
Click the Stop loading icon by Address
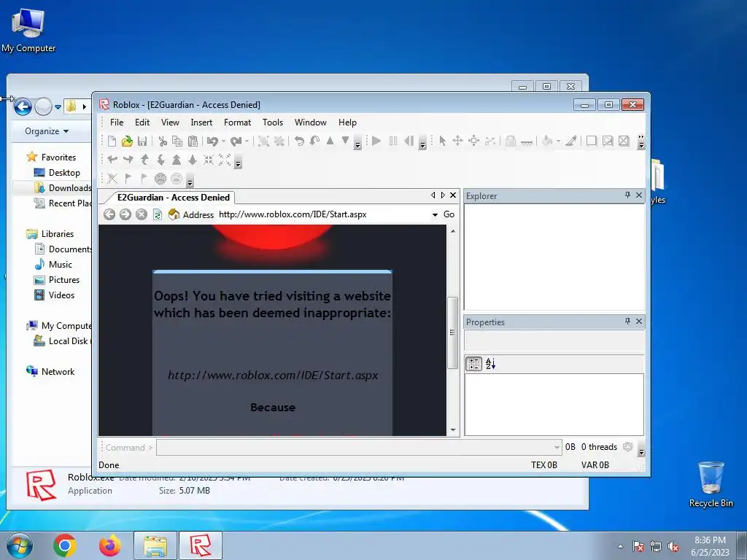pyautogui.click(x=141, y=215)
